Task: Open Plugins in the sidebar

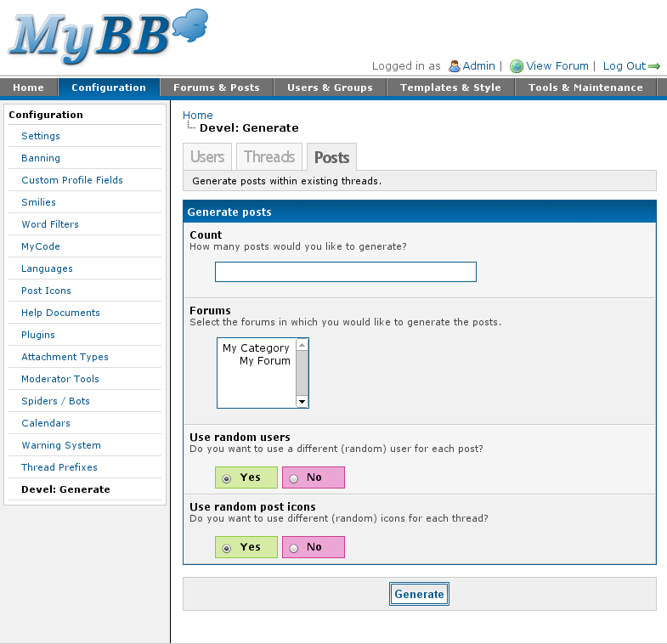Action: [38, 335]
